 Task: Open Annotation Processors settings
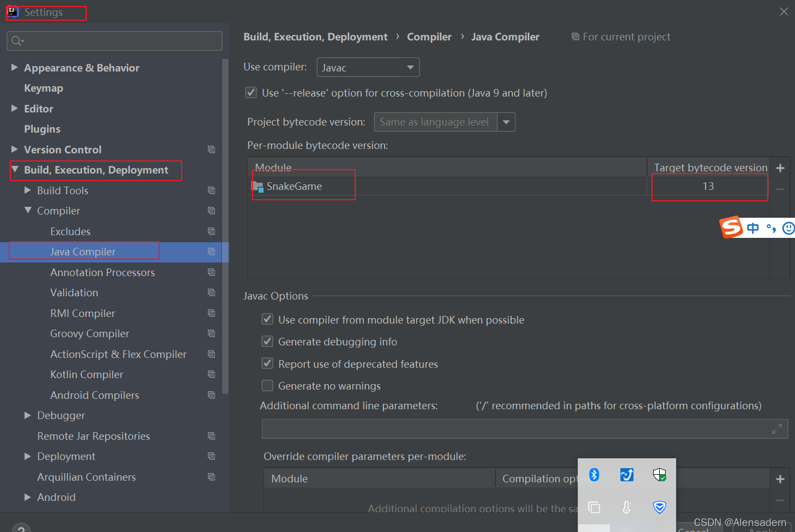pos(102,272)
